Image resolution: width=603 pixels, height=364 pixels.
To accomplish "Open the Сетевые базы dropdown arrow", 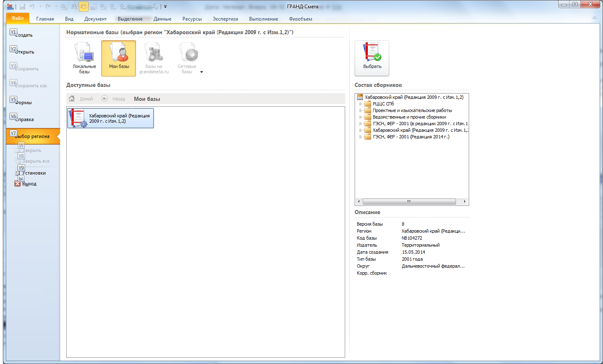I will [x=201, y=72].
